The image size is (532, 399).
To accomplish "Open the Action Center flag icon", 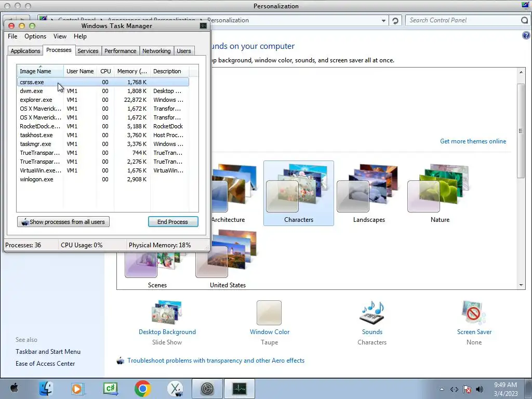I will [x=467, y=389].
